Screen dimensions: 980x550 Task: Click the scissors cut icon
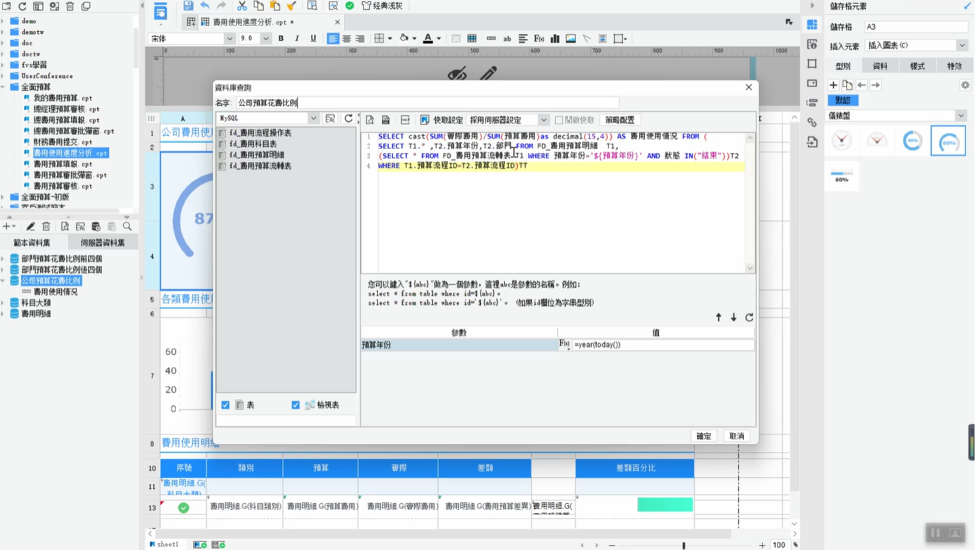242,6
